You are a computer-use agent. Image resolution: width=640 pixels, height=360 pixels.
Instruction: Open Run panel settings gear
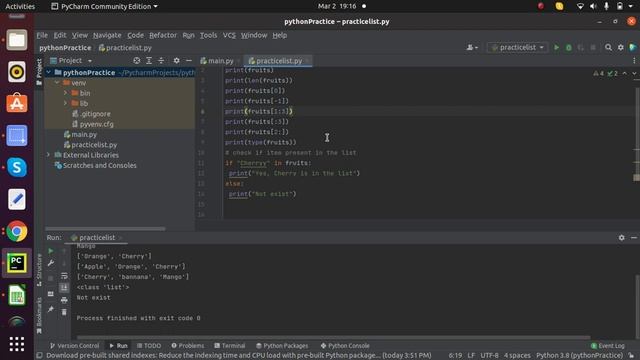pos(621,238)
